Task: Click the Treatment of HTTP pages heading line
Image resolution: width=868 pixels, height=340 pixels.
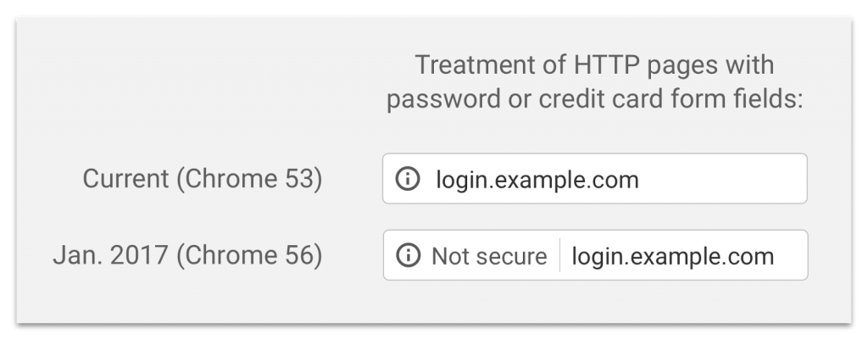Action: [593, 66]
